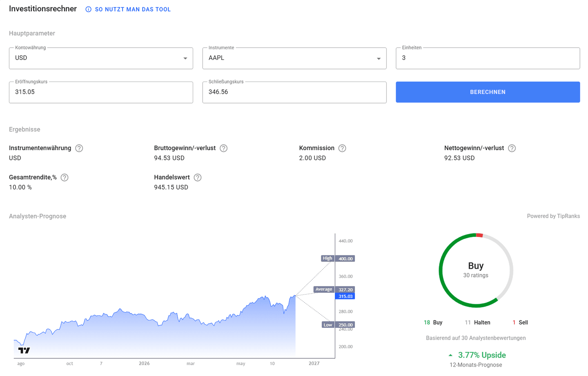Click the 'mar' month label on the chart
Screen dimensions: 588x376
tap(191, 363)
